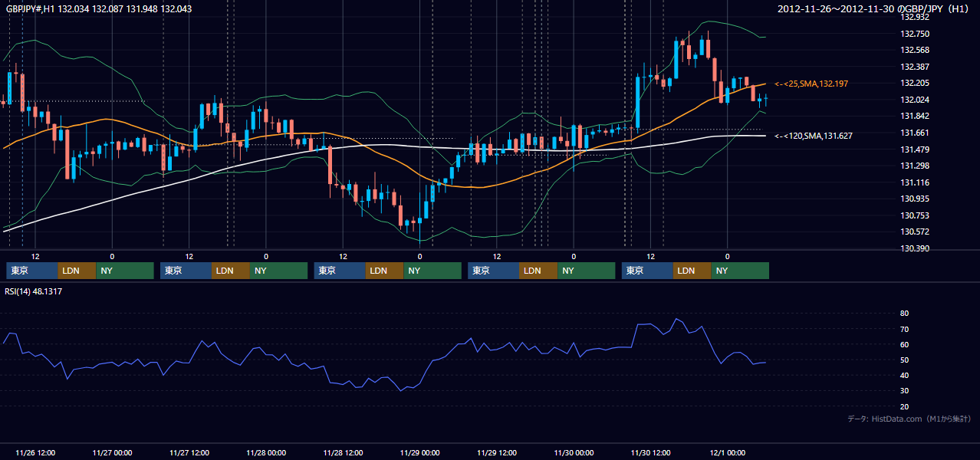This screenshot has height=460, width=980.
Task: Click the NY session block for 11/26
Action: [125, 271]
